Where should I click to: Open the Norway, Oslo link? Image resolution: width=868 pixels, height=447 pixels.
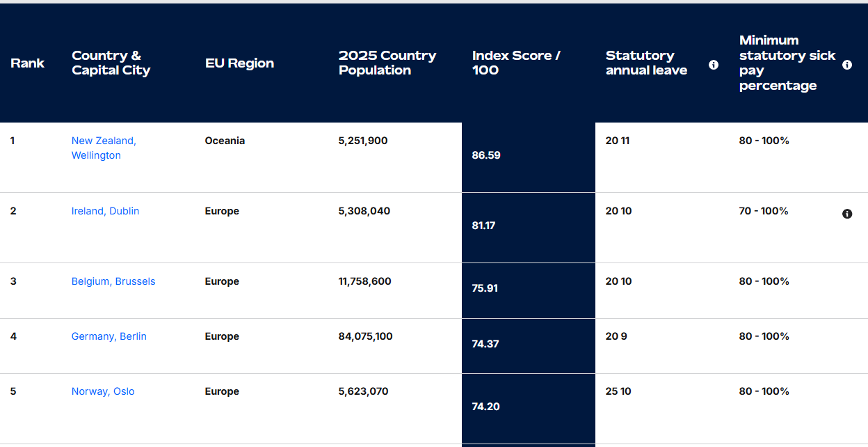[103, 391]
